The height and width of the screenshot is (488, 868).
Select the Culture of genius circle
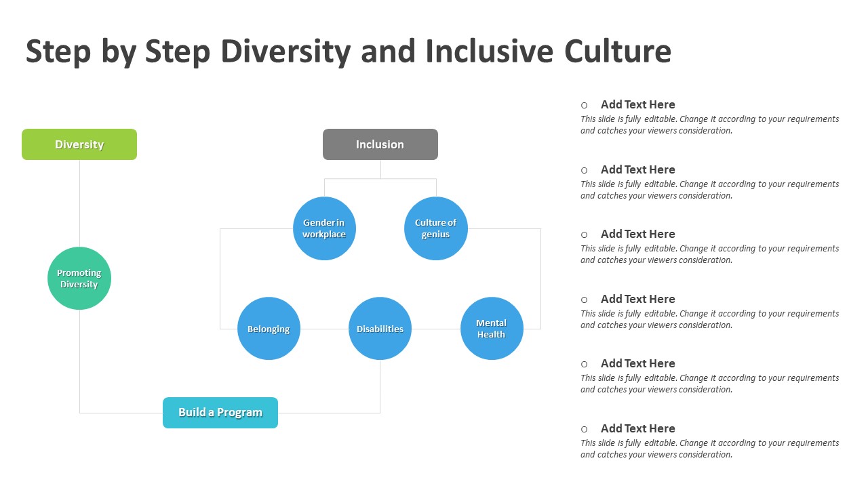coord(436,228)
